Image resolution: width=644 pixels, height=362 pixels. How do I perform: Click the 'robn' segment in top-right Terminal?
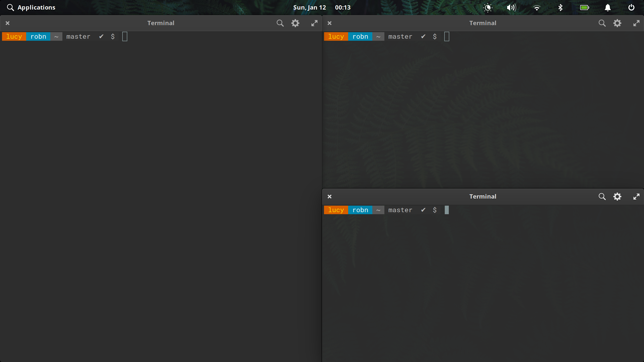coord(360,36)
